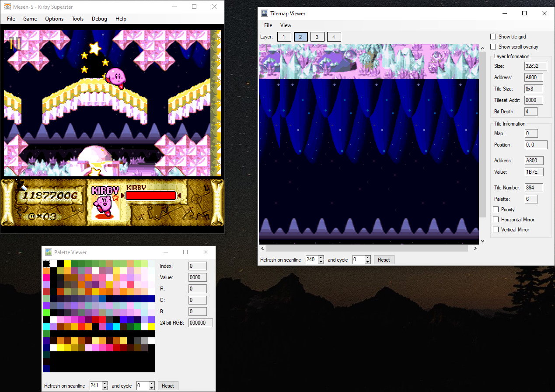Viewport: 555px width, 392px height.
Task: Select the bright green swatch in left column
Action: coord(46,313)
